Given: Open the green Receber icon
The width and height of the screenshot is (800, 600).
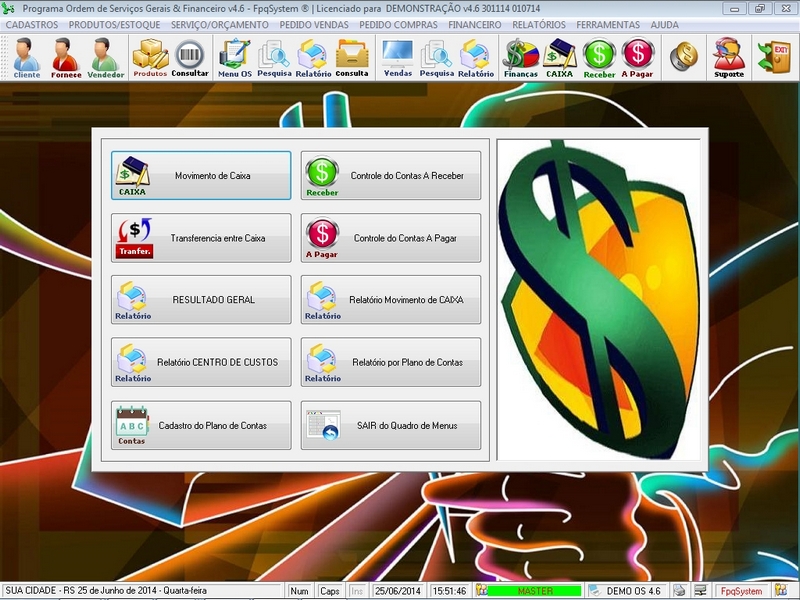Looking at the screenshot, I should [597, 55].
